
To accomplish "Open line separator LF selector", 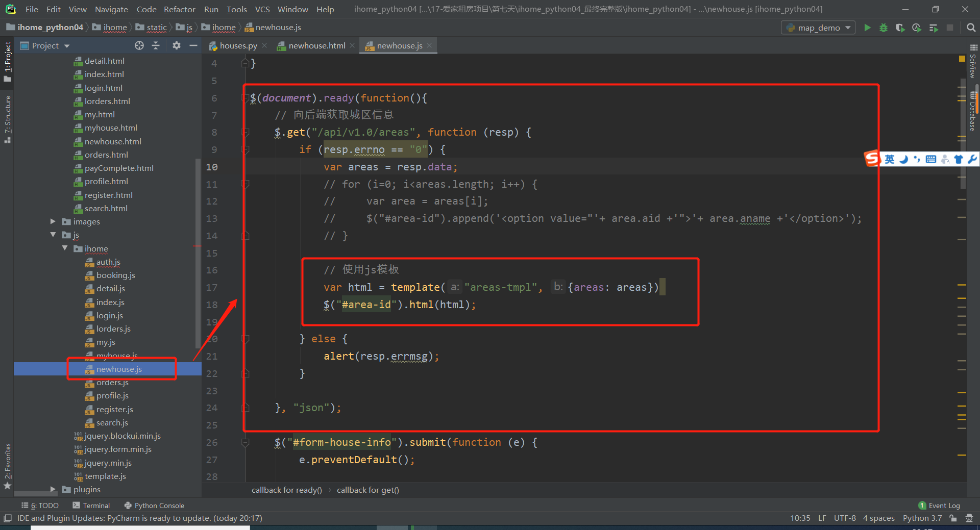I will coord(822,518).
